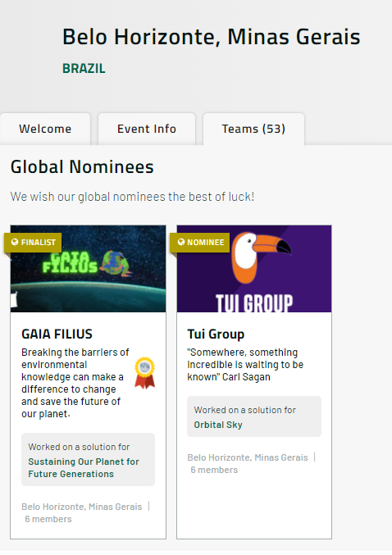Click '6 members' on Tui Group card
Viewport: 392px width, 555px height.
click(214, 470)
